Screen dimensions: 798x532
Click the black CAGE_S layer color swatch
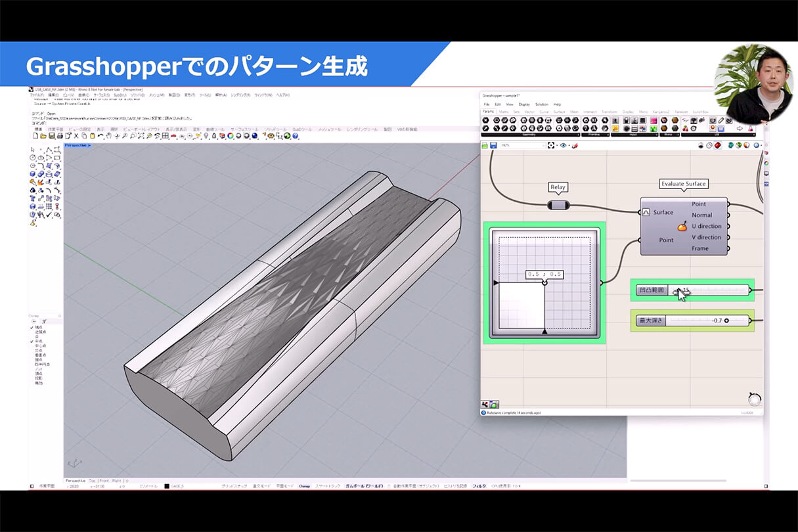[x=166, y=486]
